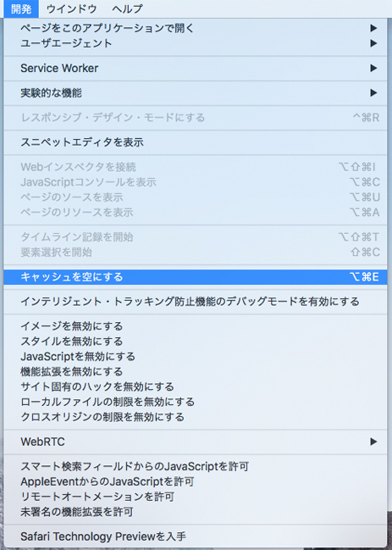Click the 開発 menu title
Screen dimensions: 392x550
[x=21, y=8]
